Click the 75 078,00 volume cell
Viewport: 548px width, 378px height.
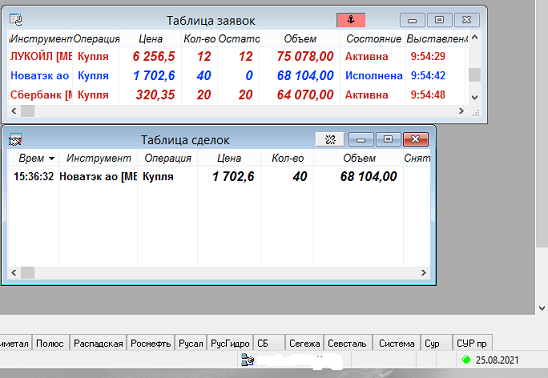click(x=305, y=56)
